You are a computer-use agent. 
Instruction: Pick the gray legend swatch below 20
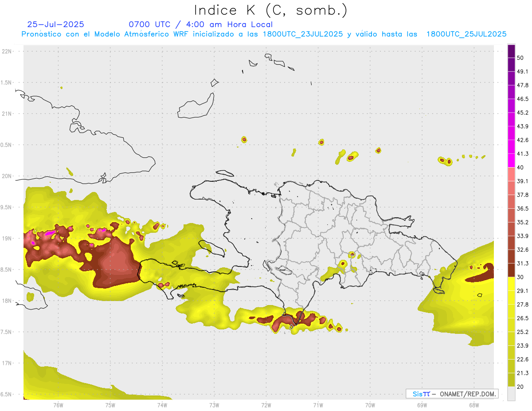(x=511, y=394)
